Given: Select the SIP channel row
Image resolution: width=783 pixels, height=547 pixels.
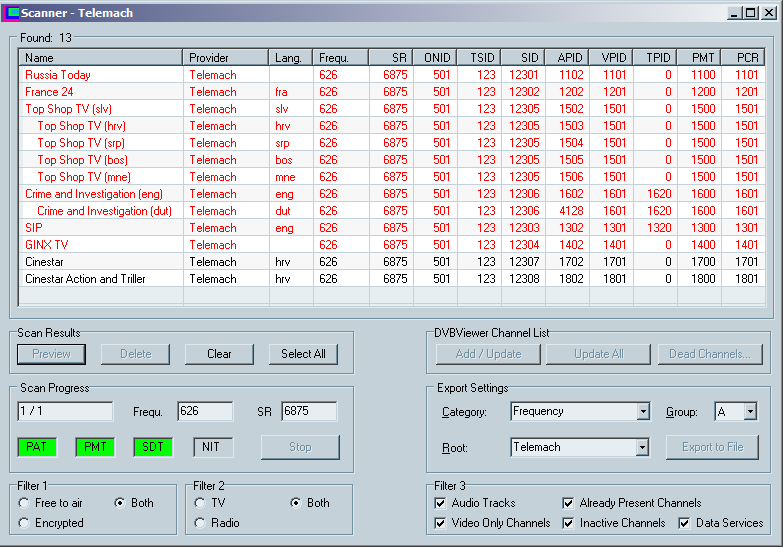Looking at the screenshot, I should tap(392, 228).
